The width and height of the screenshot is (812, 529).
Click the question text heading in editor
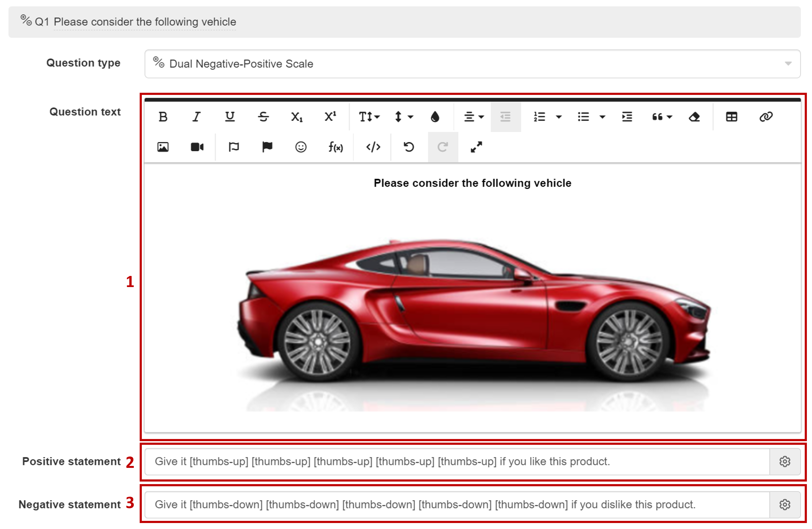(x=473, y=183)
